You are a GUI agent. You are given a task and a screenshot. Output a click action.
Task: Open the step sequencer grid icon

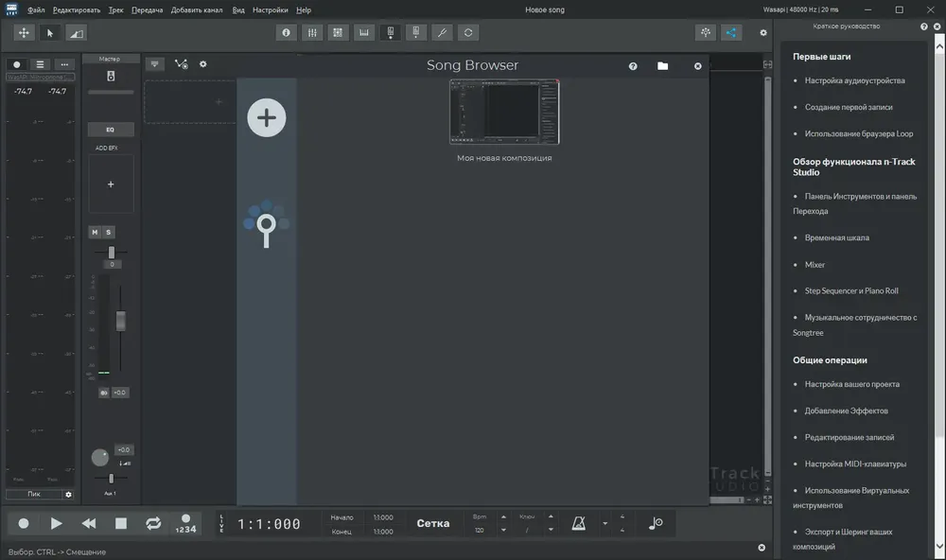point(338,32)
